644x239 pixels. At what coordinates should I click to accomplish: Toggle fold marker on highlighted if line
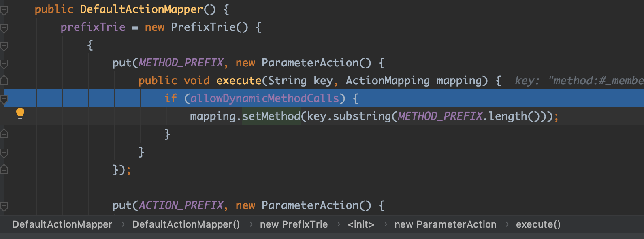coord(4,98)
